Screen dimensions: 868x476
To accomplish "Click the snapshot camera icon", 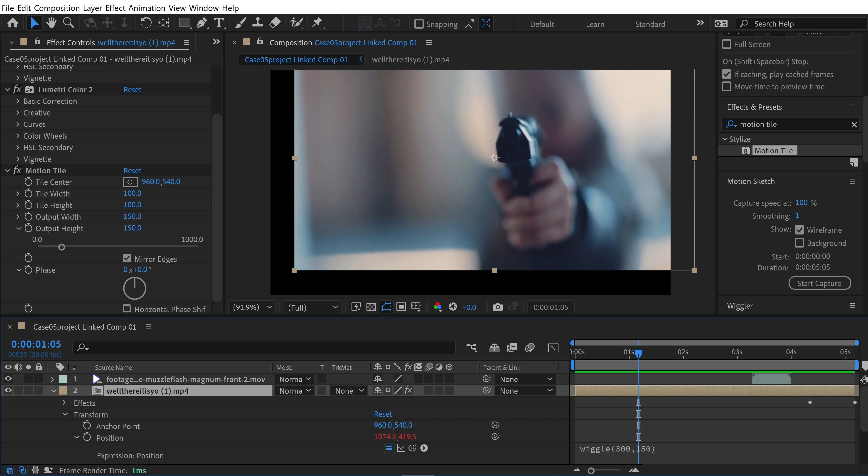I will pos(497,307).
